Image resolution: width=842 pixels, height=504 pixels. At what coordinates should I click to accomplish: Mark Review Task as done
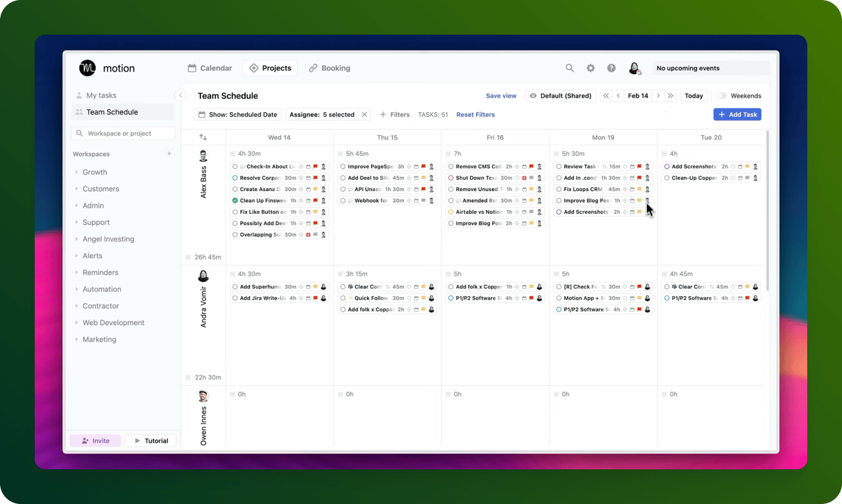(x=558, y=167)
